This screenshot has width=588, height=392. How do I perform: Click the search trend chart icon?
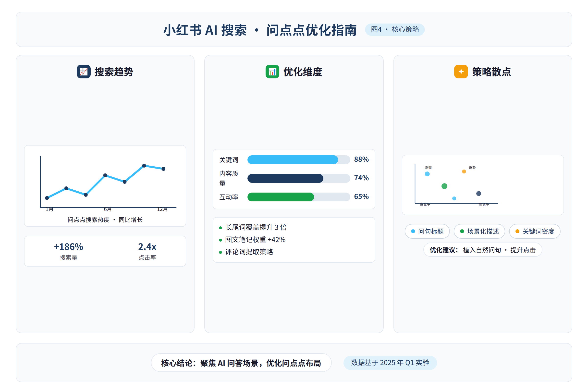(x=84, y=72)
